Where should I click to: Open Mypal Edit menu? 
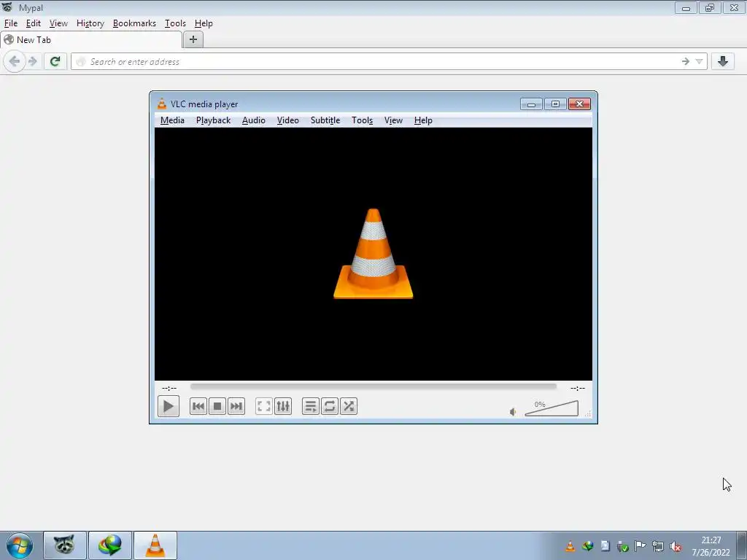click(34, 23)
